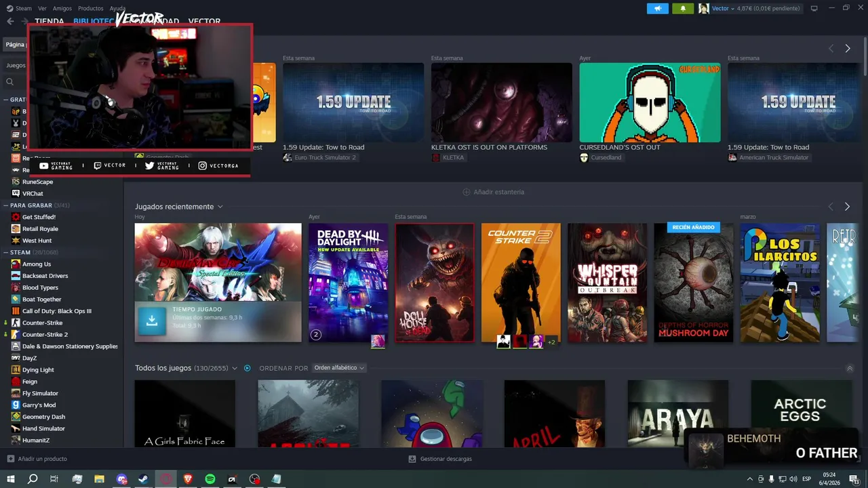Click the Among Us sidebar icon
Image resolution: width=868 pixels, height=488 pixels.
point(16,264)
